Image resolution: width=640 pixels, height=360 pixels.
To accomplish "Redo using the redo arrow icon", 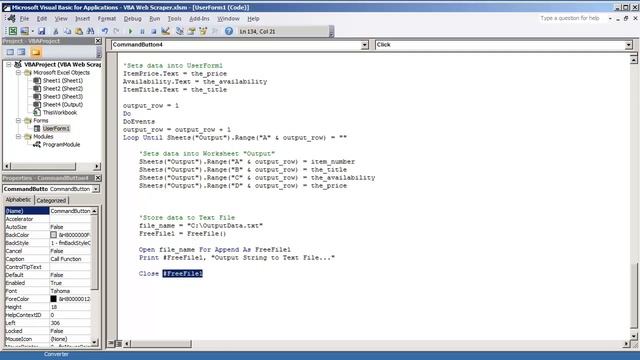I will pos(116,31).
